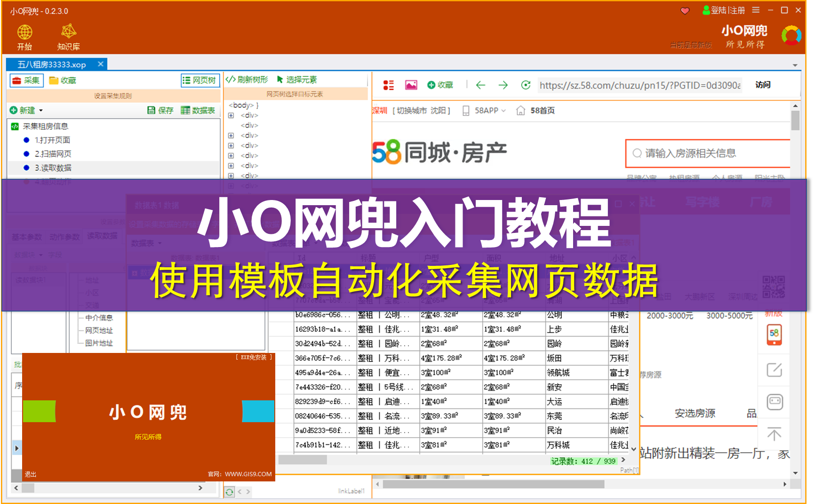Image resolution: width=814 pixels, height=504 pixels.
Task: Click the 图片地址 tree field
Action: [99, 343]
